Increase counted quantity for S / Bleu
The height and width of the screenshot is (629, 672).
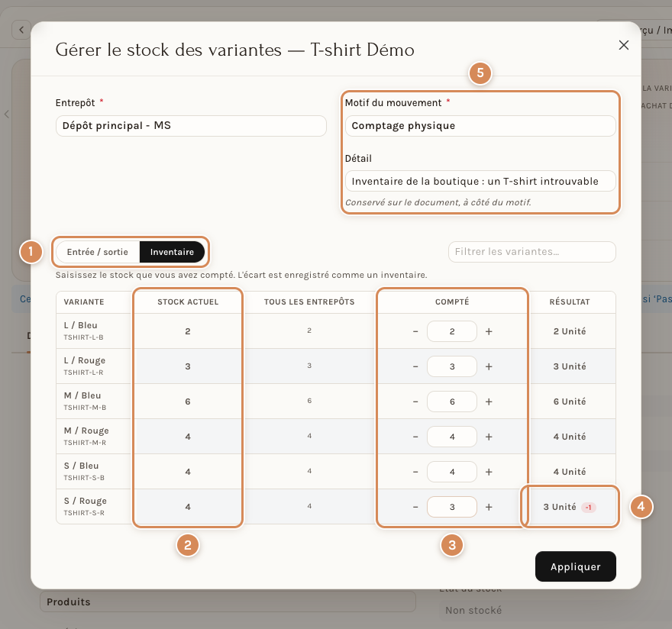(489, 473)
